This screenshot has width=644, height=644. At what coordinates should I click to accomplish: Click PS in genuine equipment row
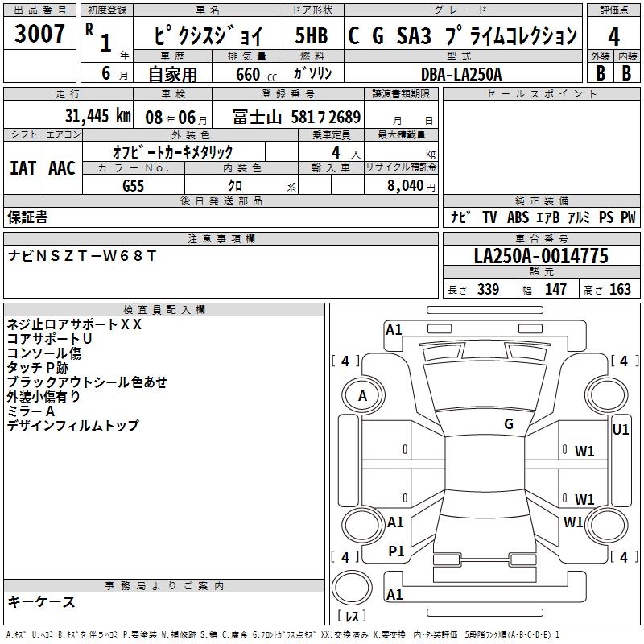click(606, 217)
